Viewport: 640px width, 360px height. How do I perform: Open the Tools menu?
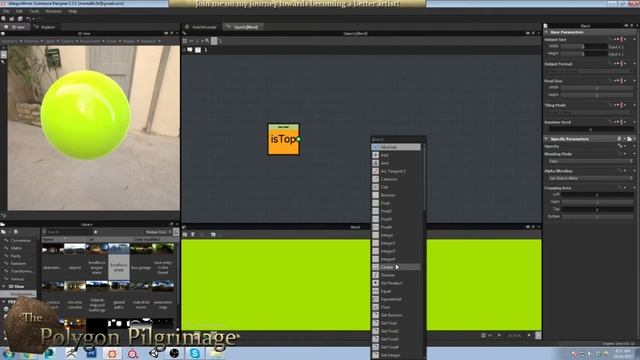34,11
